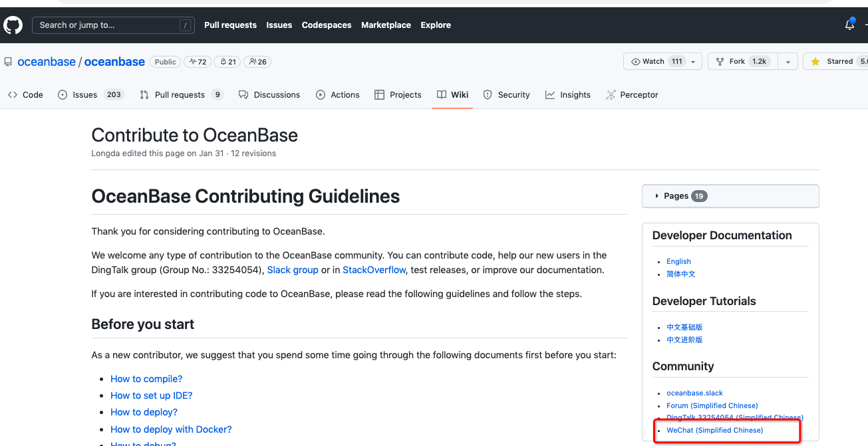Open How to set up IDE? link
Viewport: 868px width, 446px height.
(x=152, y=395)
